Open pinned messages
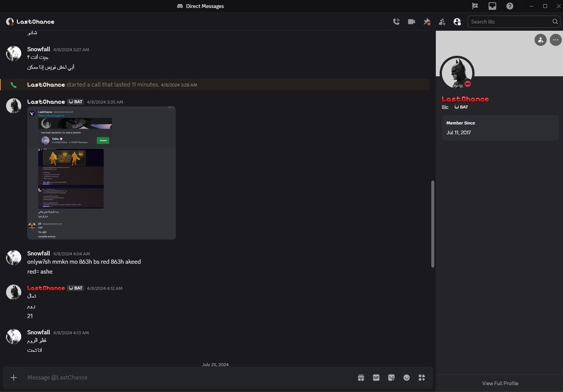Screen dimensions: 563x392 427,22
